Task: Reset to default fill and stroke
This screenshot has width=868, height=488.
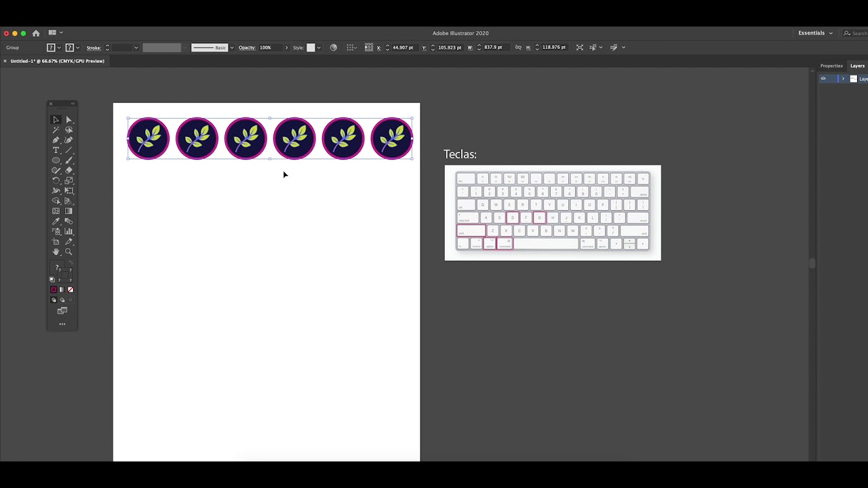Action: [52, 279]
